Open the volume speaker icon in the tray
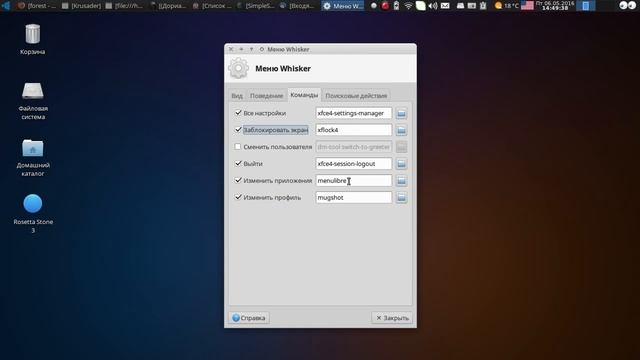Screen dimensions: 640x360 [x=433, y=6]
